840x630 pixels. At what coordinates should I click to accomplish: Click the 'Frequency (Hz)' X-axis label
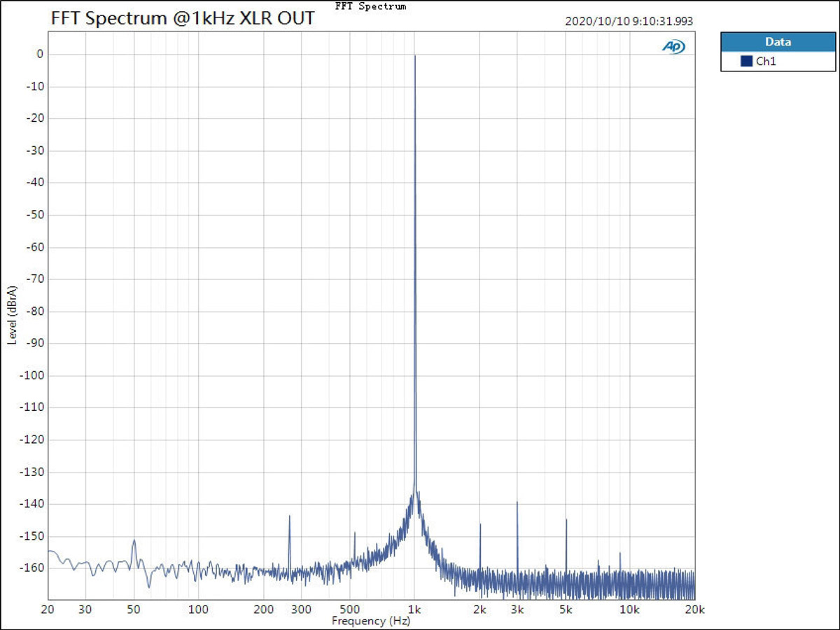click(370, 621)
